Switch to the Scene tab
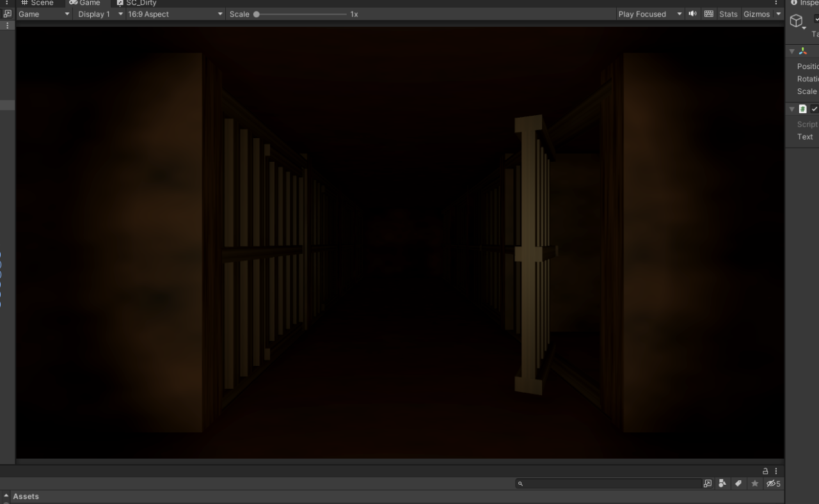 tap(37, 3)
